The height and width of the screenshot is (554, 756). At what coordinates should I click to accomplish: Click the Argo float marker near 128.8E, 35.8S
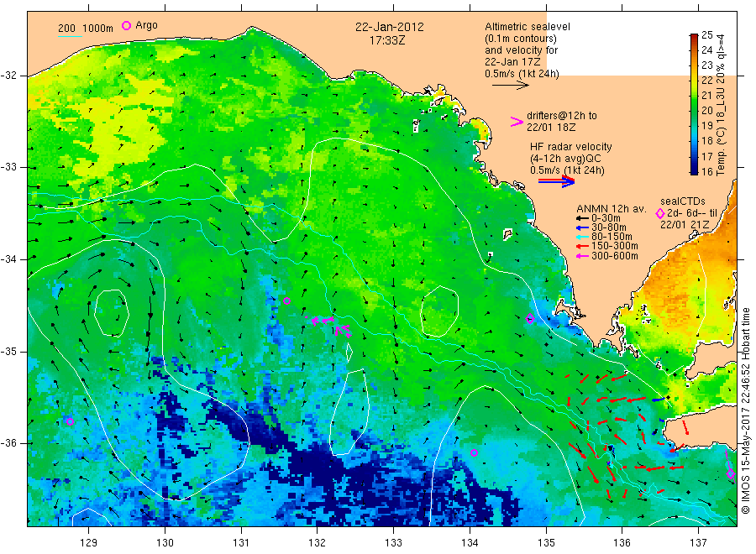(x=70, y=421)
